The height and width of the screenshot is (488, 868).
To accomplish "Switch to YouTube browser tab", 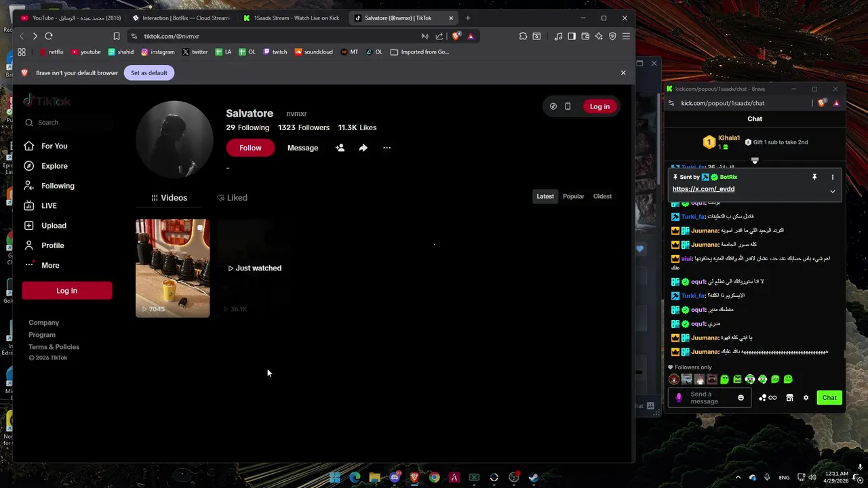I will (x=71, y=18).
